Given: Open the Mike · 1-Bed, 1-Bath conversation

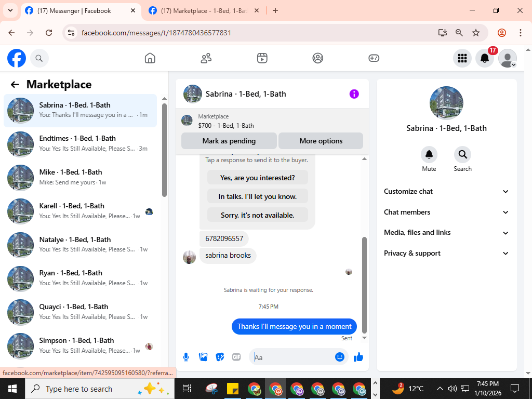Looking at the screenshot, I should pos(81,178).
